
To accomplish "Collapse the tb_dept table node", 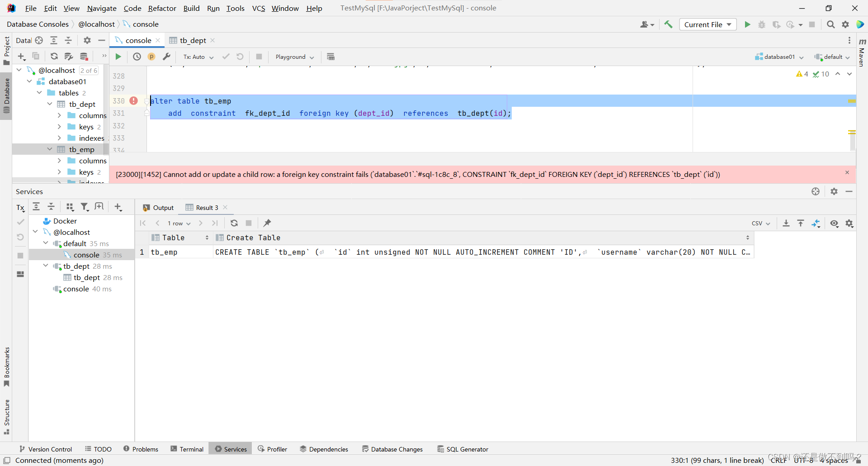I will click(x=50, y=104).
